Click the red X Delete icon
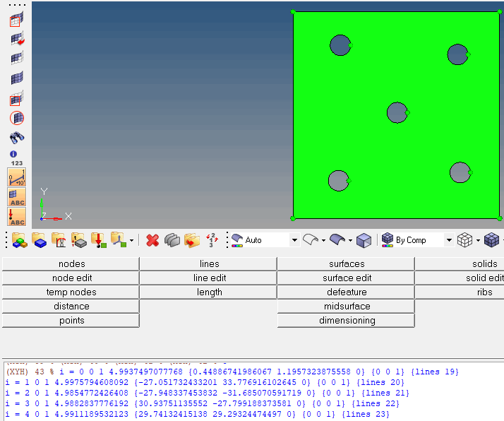Viewport: 504px width, 421px height. 152,240
